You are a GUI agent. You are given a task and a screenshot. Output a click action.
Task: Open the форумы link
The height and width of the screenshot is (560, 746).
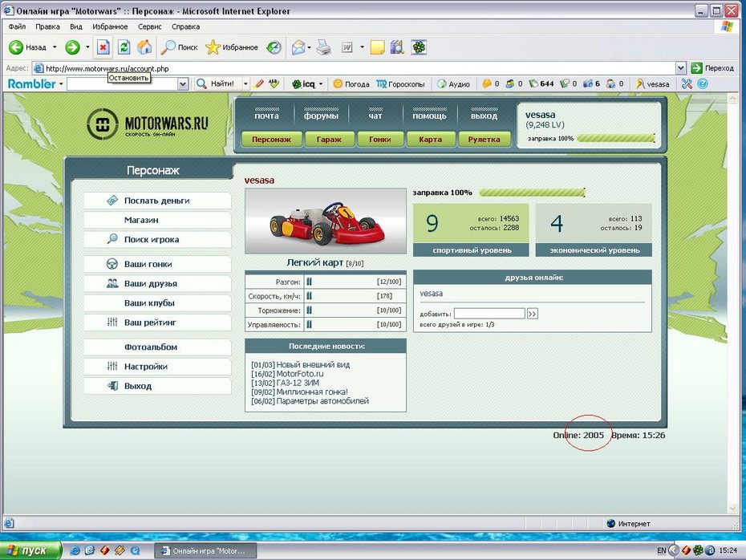tap(321, 116)
